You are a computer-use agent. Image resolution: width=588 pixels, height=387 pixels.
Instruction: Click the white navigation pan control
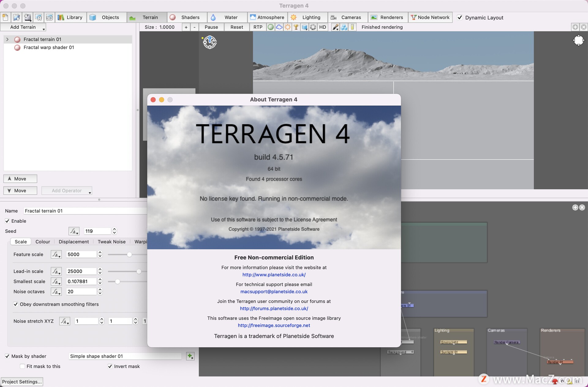pos(579,40)
